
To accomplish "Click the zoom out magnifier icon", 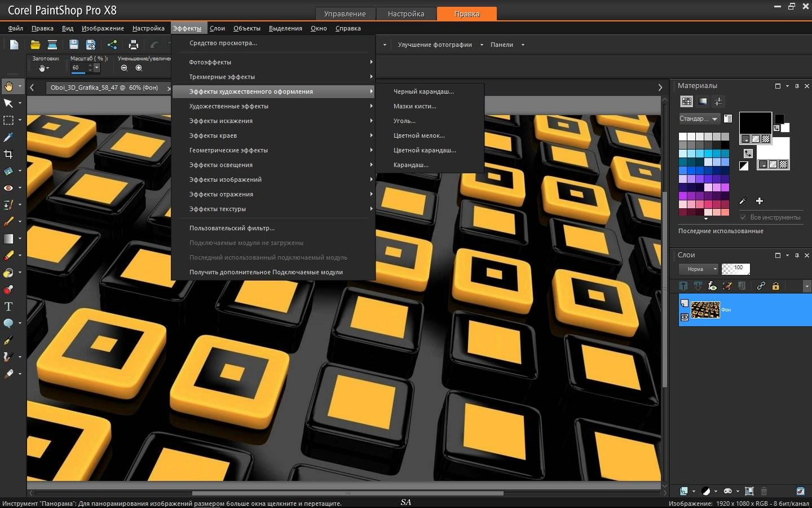I will [124, 68].
